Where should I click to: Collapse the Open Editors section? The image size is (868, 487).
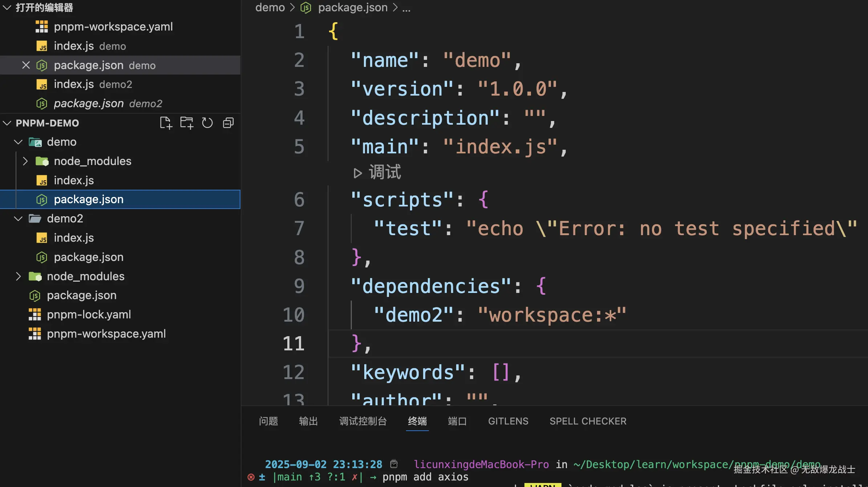(7, 7)
